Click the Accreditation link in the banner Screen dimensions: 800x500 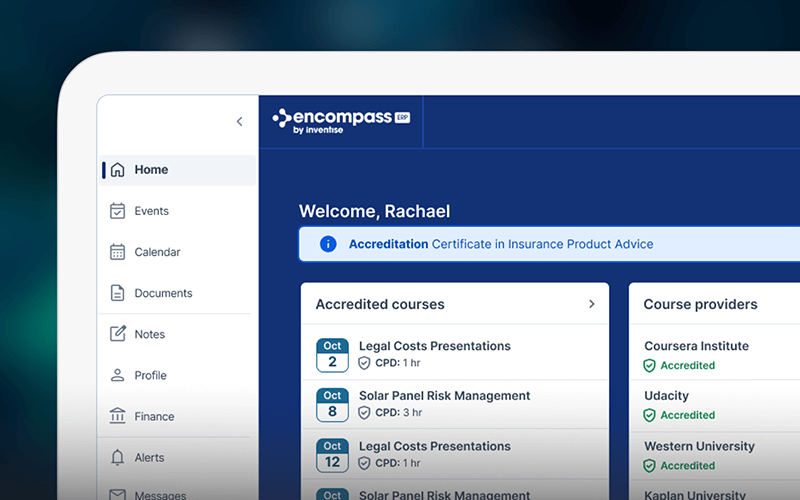pos(388,244)
